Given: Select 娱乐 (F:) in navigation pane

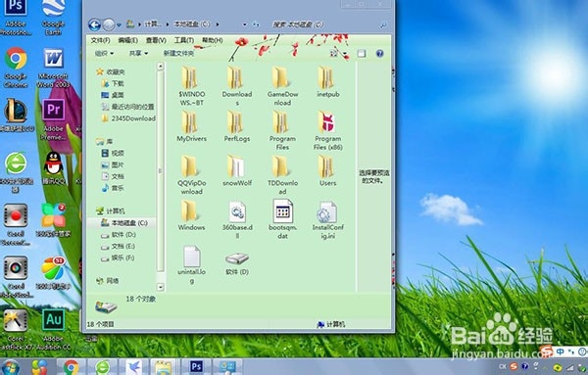Looking at the screenshot, I should (x=119, y=258).
